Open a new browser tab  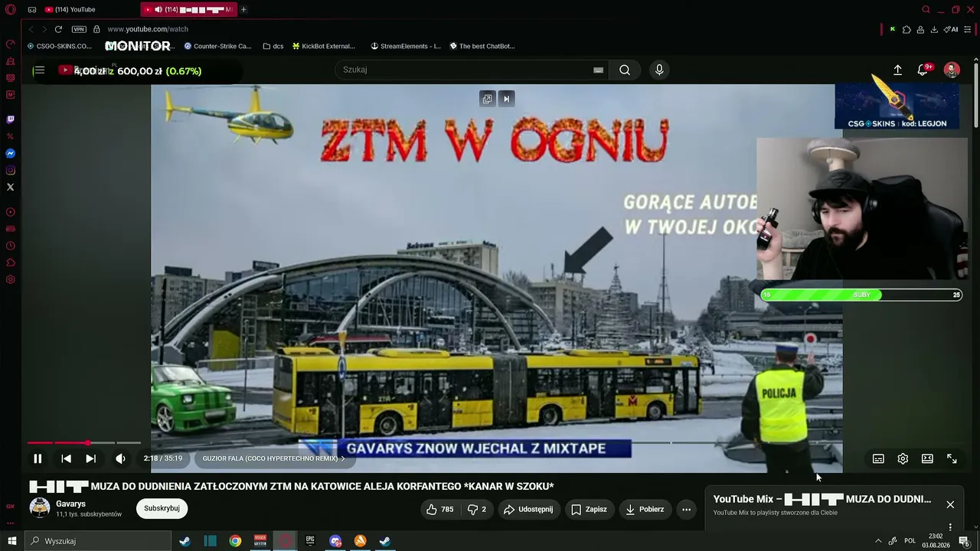(x=243, y=9)
